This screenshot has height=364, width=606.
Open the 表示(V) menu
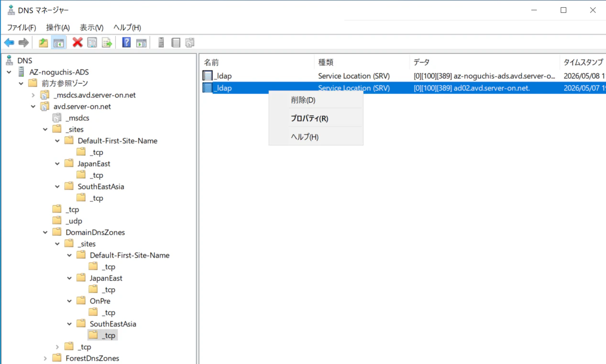(91, 28)
